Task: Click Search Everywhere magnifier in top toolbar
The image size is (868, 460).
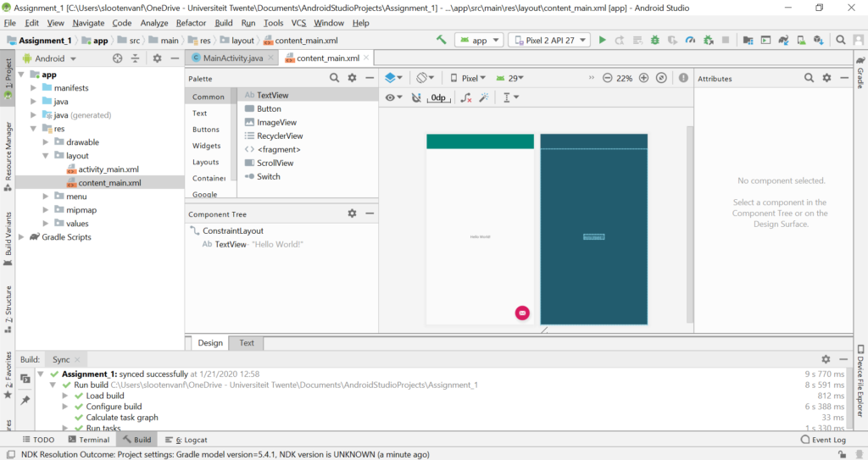Action: pyautogui.click(x=841, y=40)
